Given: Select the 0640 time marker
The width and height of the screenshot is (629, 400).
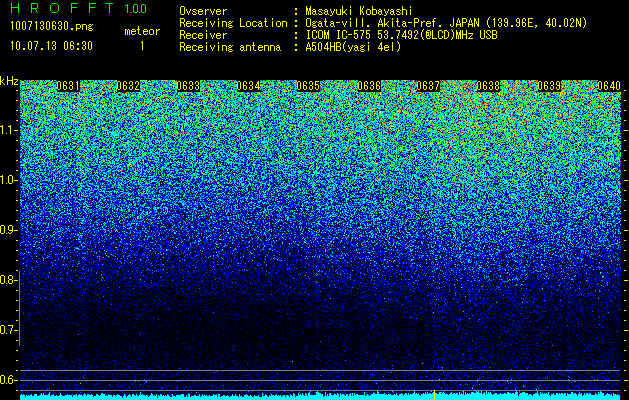Looking at the screenshot, I should coord(609,86).
